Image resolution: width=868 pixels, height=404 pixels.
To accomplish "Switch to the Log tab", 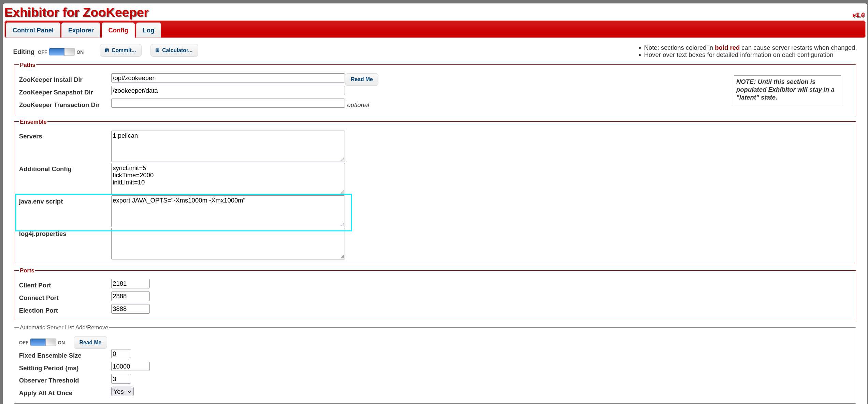I will (148, 30).
